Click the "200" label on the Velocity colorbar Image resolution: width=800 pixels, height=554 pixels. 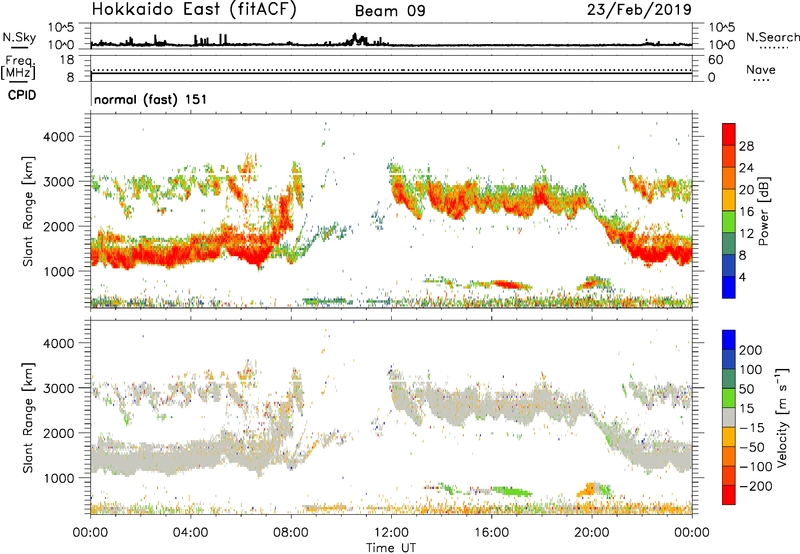click(x=751, y=350)
